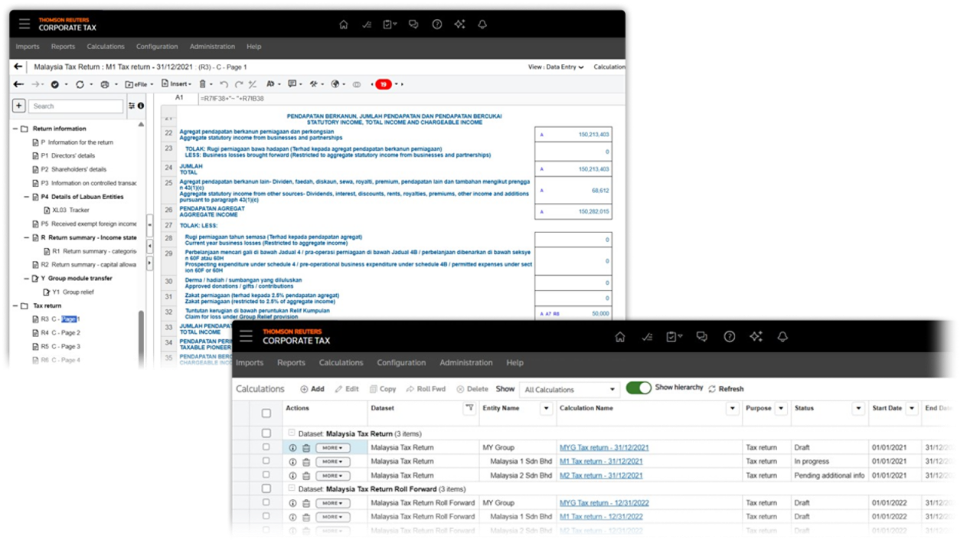The image size is (980, 552).
Task: Open Configuration menu in Calculations window
Action: (400, 363)
